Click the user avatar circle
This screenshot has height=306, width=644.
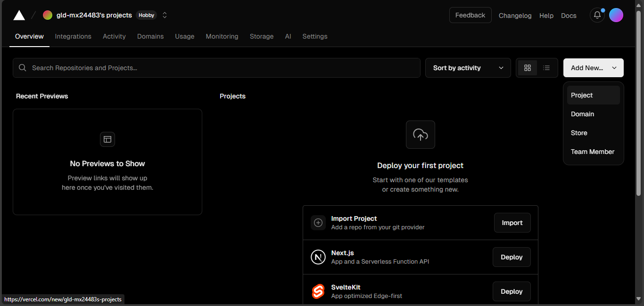click(x=616, y=15)
